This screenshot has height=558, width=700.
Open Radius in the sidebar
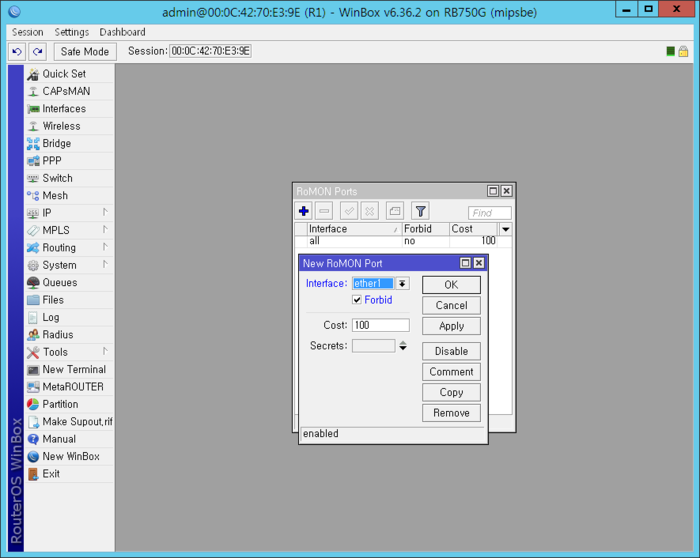coord(69,335)
